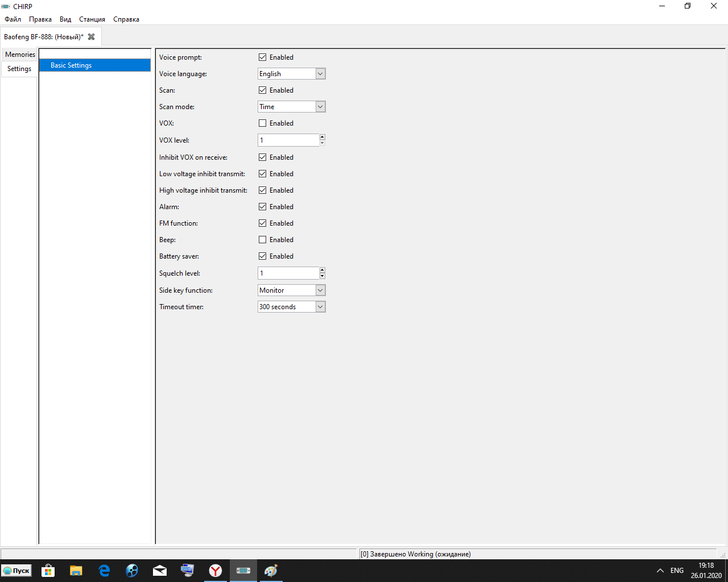Close the Baofeng BF-888 tab
The width and height of the screenshot is (728, 582).
[x=91, y=37]
